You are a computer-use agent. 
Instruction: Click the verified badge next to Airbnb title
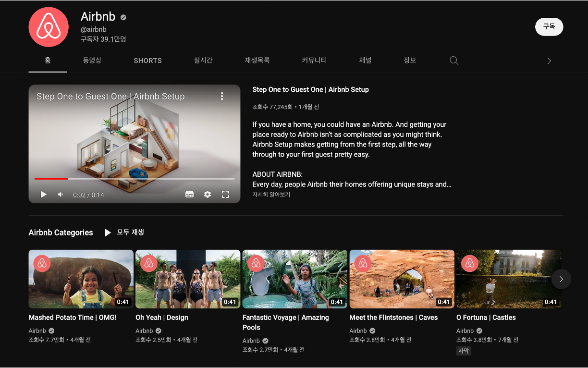coord(123,17)
